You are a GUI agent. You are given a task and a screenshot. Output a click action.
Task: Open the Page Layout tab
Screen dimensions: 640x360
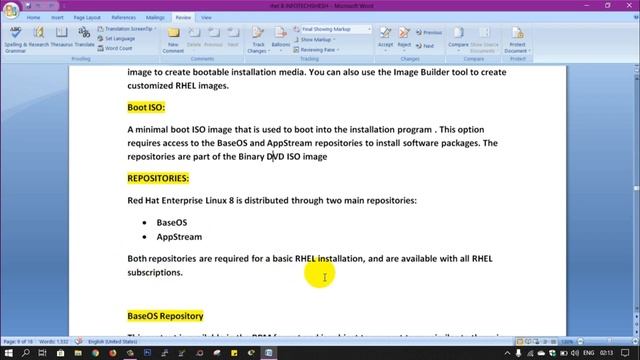tap(87, 18)
